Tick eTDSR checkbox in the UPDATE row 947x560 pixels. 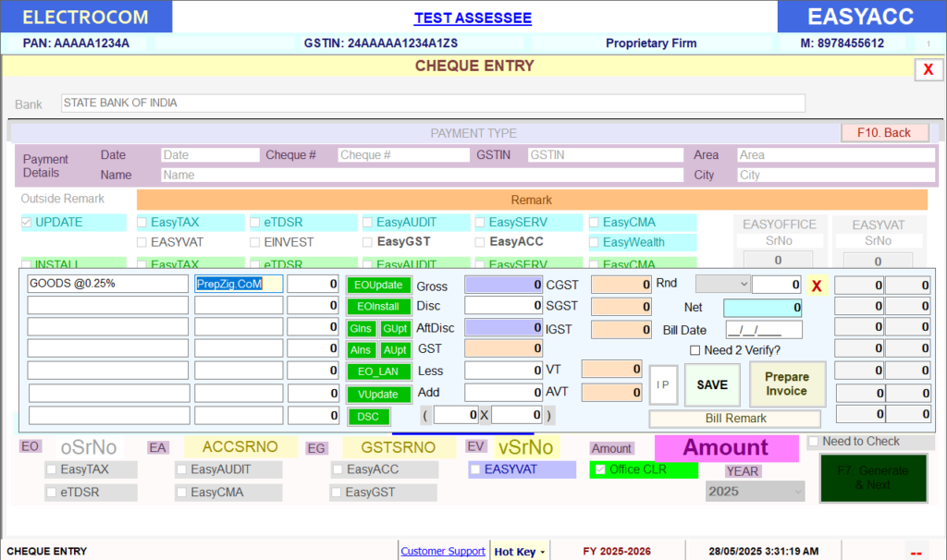(x=255, y=223)
